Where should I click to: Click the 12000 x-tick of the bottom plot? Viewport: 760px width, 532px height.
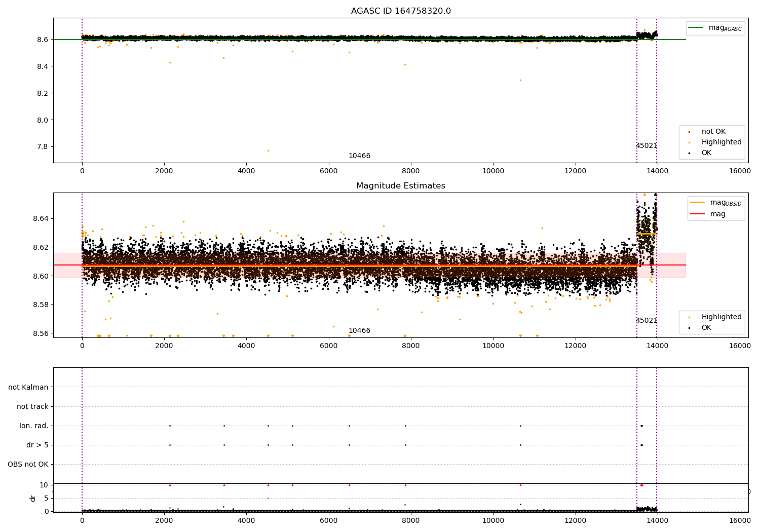coord(576,520)
